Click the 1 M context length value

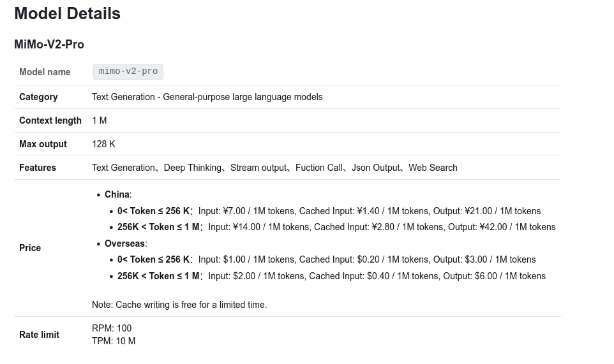pyautogui.click(x=99, y=120)
